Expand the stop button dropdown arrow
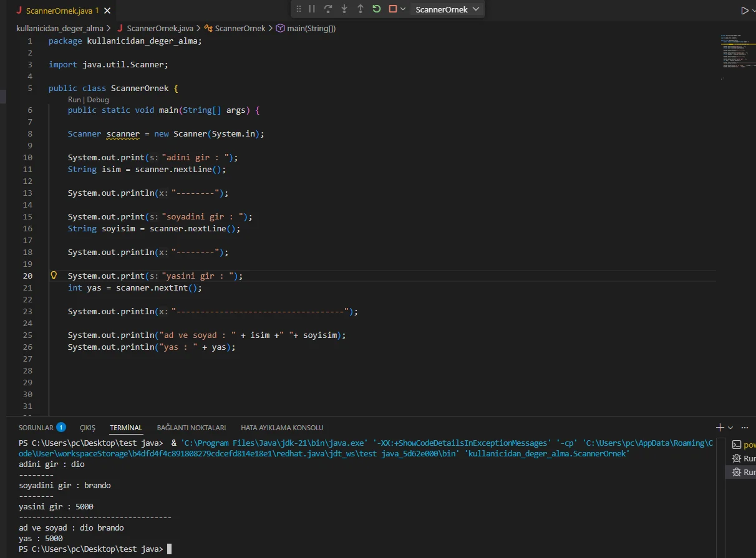Viewport: 756px width, 558px height. pyautogui.click(x=403, y=9)
